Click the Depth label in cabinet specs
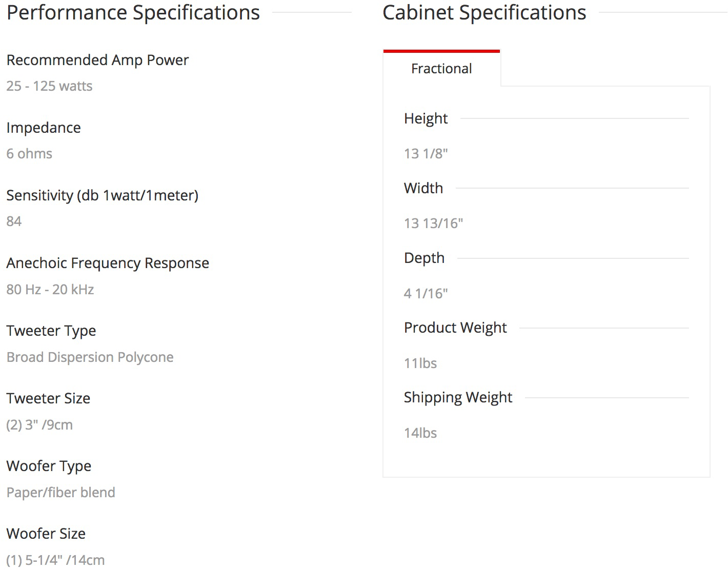Screen dimensions: 728x570 [424, 258]
